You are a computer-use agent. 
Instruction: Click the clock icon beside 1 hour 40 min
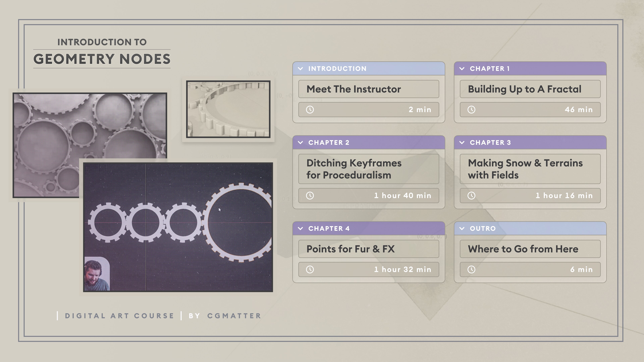click(x=310, y=196)
